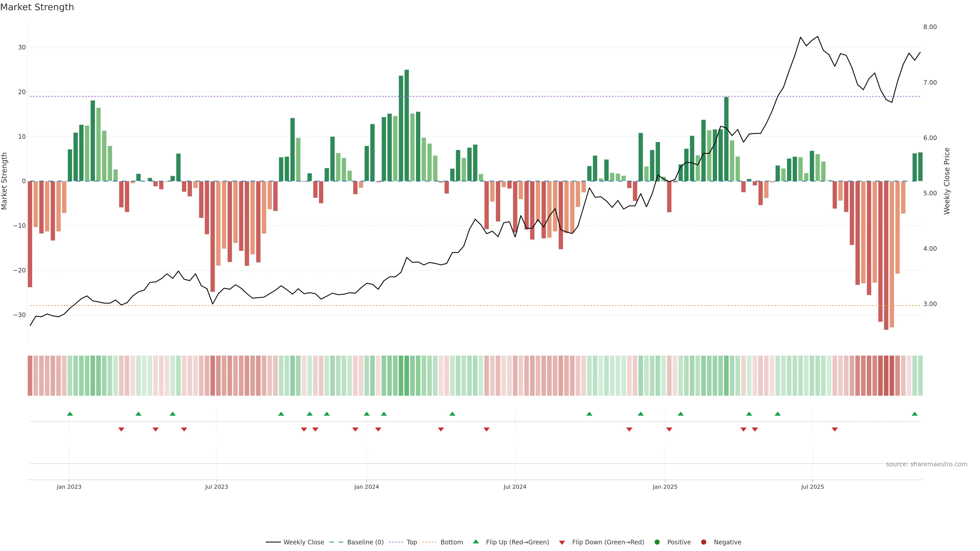This screenshot has height=551, width=980.
Task: Click the Jan 2025 x-axis label
Action: [665, 487]
